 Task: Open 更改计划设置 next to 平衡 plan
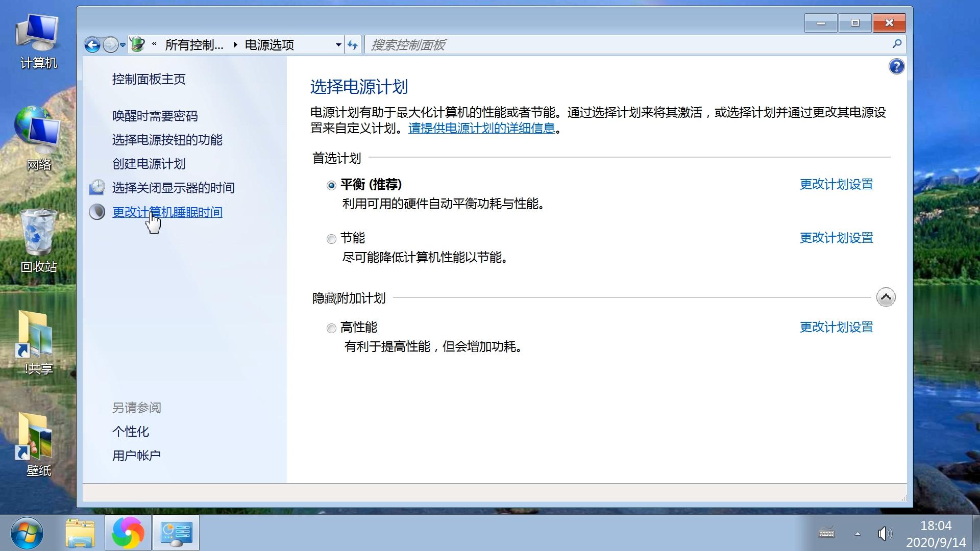click(x=836, y=184)
